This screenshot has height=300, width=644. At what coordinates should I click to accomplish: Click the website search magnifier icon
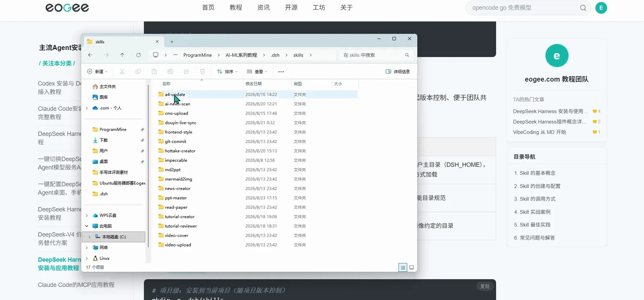pos(583,8)
